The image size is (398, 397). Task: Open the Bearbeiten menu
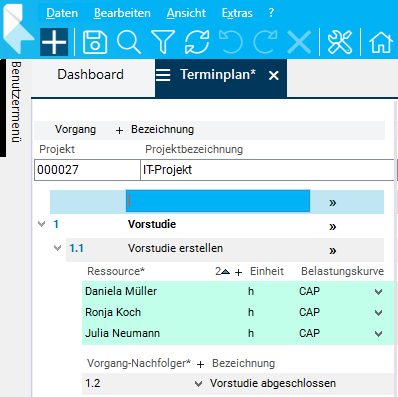tap(122, 13)
